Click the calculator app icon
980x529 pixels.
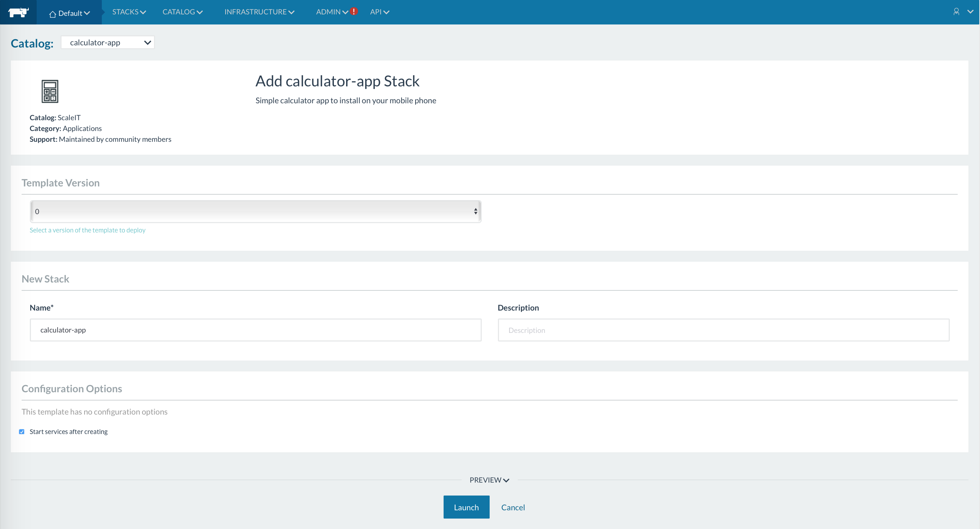click(x=50, y=91)
